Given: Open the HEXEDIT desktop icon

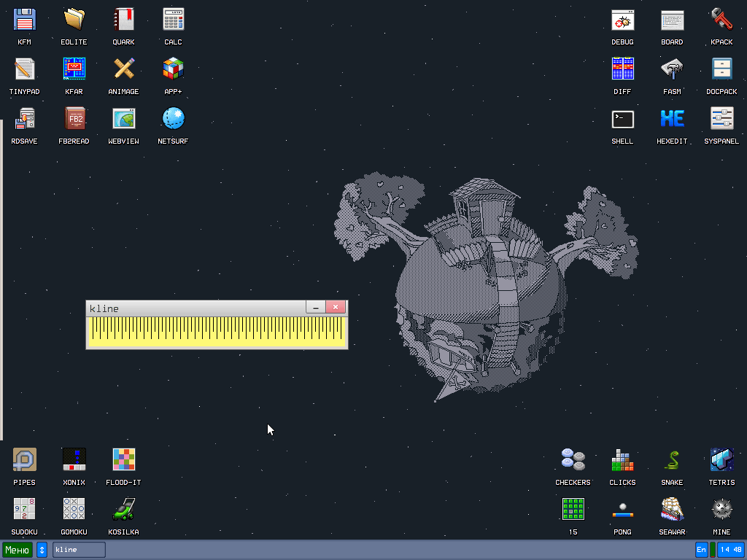Looking at the screenshot, I should (x=672, y=119).
